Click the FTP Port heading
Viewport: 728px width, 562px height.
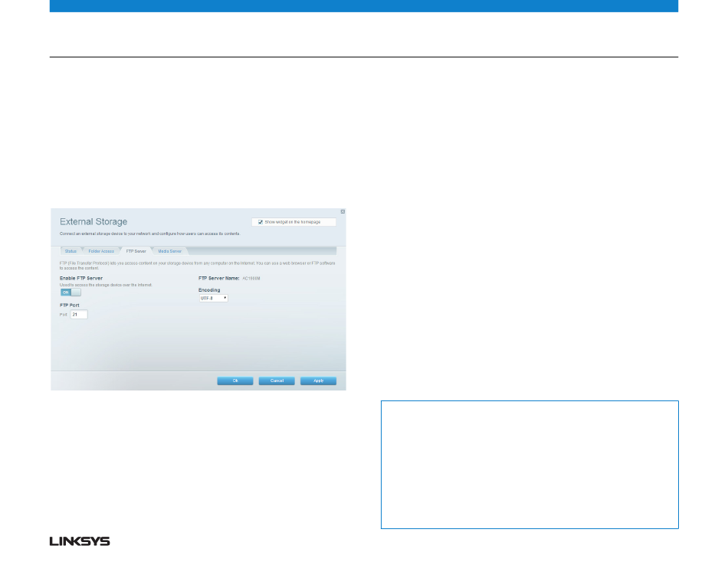[71, 305]
